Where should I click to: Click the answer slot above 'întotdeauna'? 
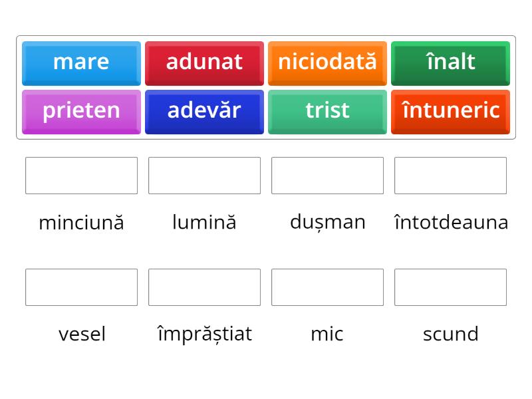coord(450,176)
